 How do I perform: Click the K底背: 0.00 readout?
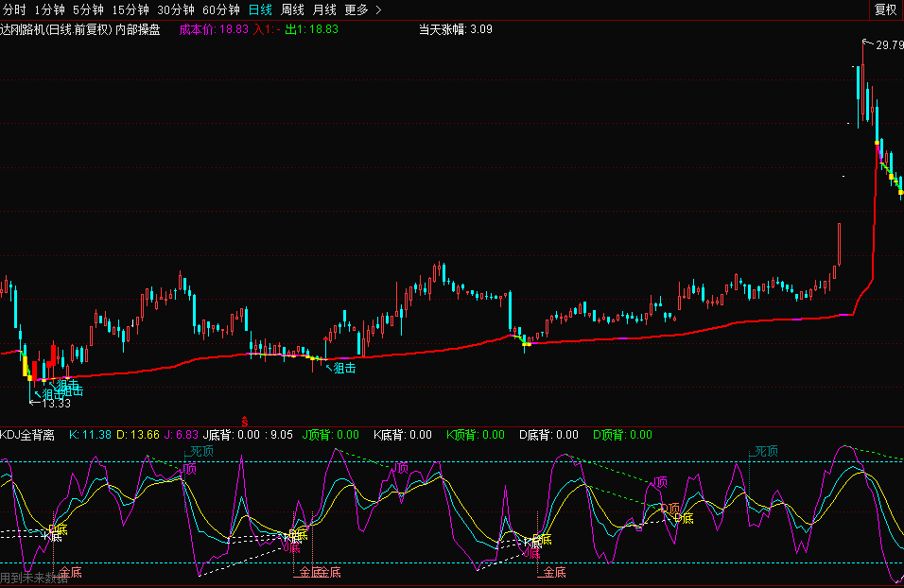pyautogui.click(x=403, y=435)
